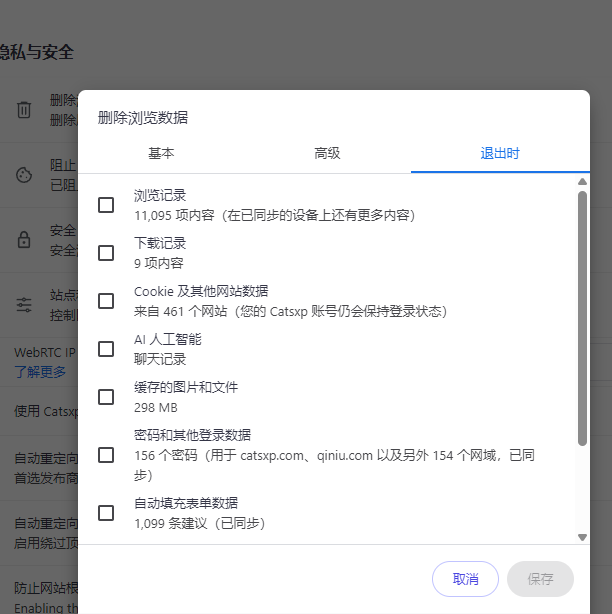Click the 自动填充表单数据 label

[x=186, y=503]
